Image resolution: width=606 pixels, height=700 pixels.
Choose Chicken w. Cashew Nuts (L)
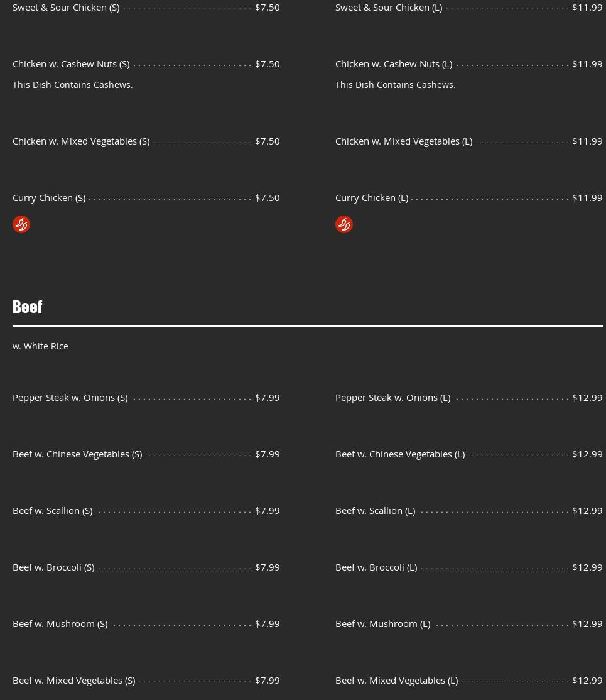(x=394, y=64)
